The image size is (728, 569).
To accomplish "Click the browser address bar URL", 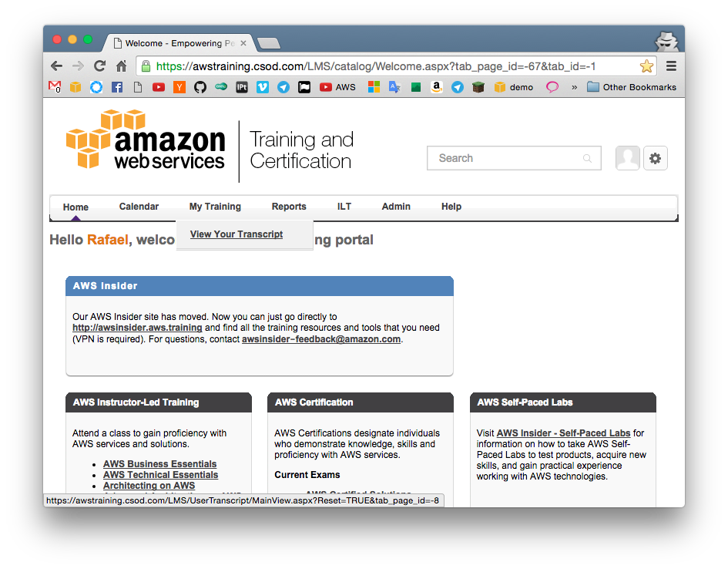I will point(376,66).
